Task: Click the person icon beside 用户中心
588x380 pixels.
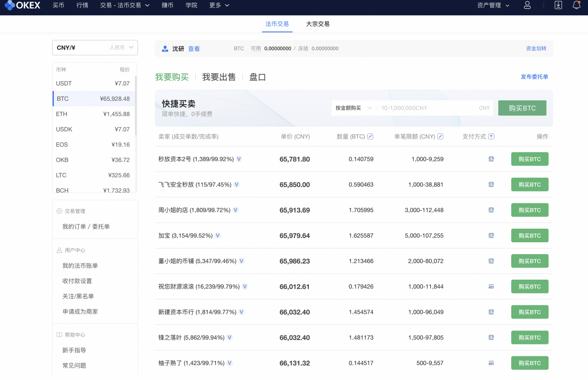Action: pyautogui.click(x=59, y=250)
